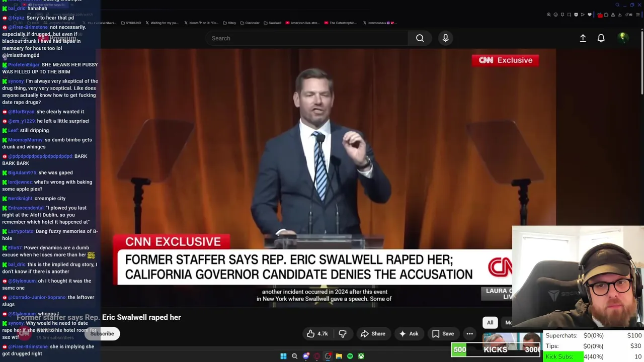Subscribe to the CNN channel
Viewport: 644px width, 362px height.
102,334
